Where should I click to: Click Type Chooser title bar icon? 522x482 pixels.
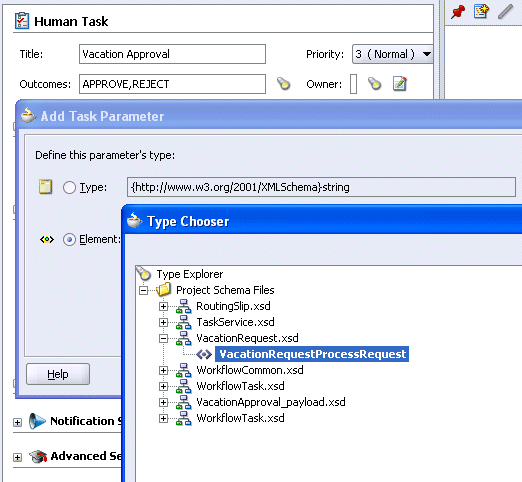135,220
